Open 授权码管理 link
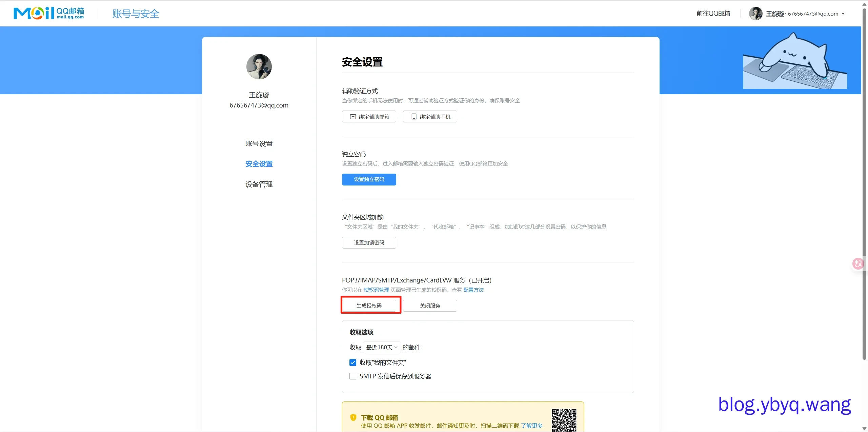868x432 pixels. click(376, 290)
